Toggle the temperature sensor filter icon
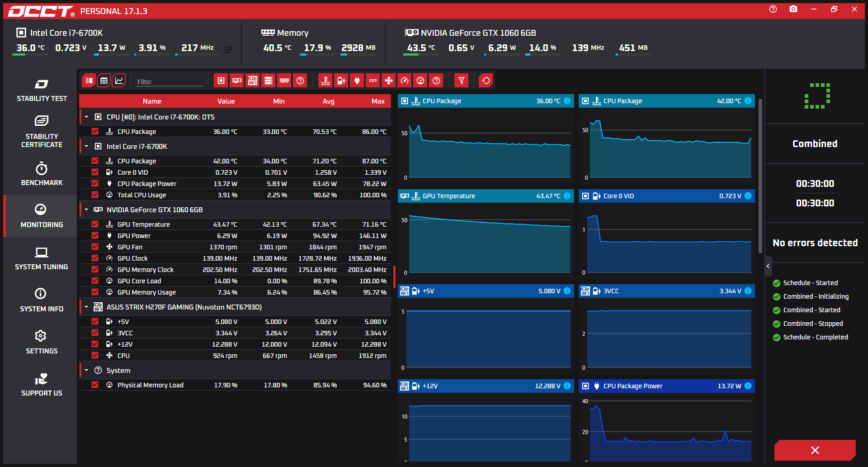The width and height of the screenshot is (868, 467). [x=325, y=81]
